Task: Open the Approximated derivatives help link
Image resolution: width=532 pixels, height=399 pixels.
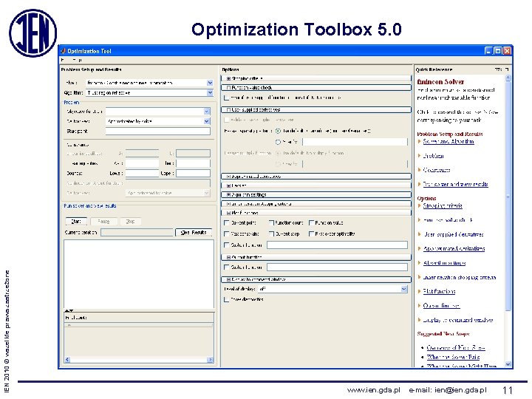Action: pos(454,249)
